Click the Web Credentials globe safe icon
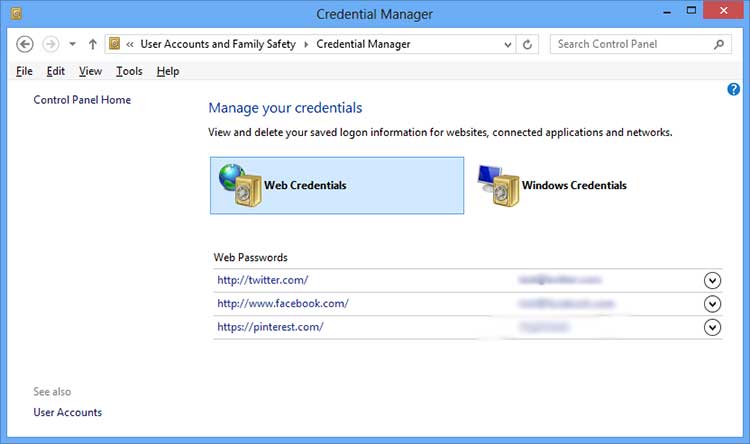The image size is (750, 444). [x=239, y=185]
